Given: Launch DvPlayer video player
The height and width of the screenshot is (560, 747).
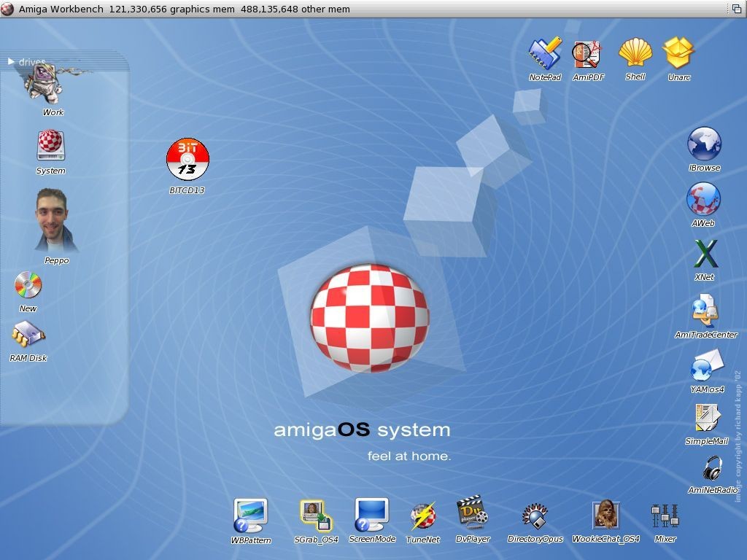Looking at the screenshot, I should pos(472,514).
